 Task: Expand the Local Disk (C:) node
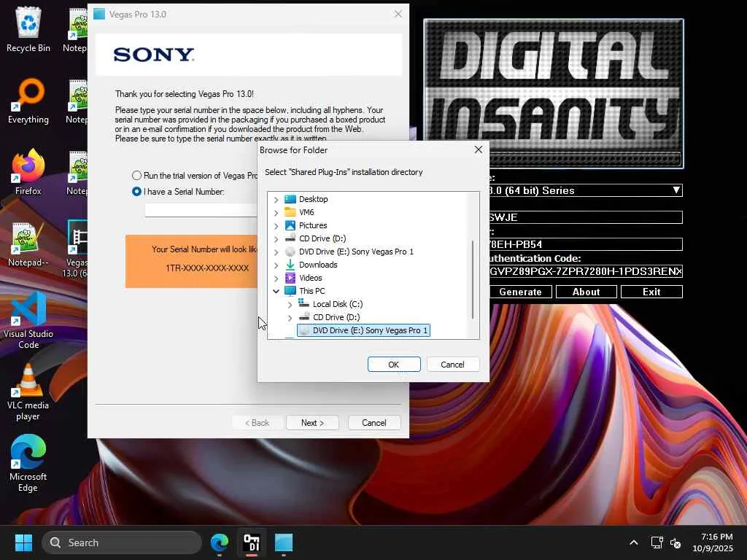(x=290, y=304)
